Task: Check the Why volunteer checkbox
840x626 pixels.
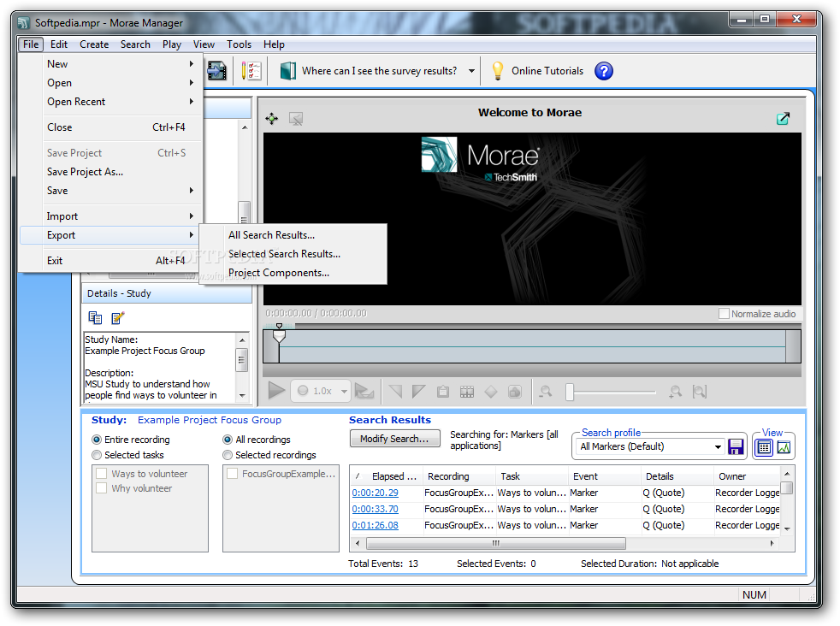Action: tap(101, 488)
